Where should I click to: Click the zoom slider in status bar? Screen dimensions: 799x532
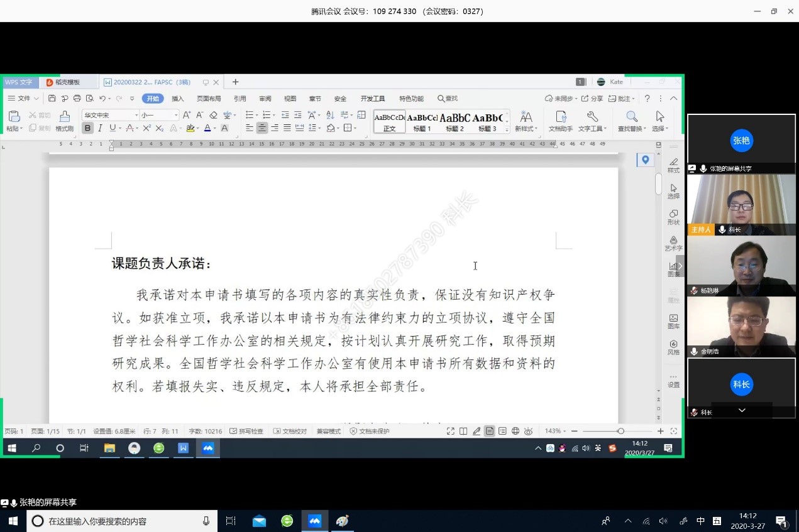click(620, 431)
